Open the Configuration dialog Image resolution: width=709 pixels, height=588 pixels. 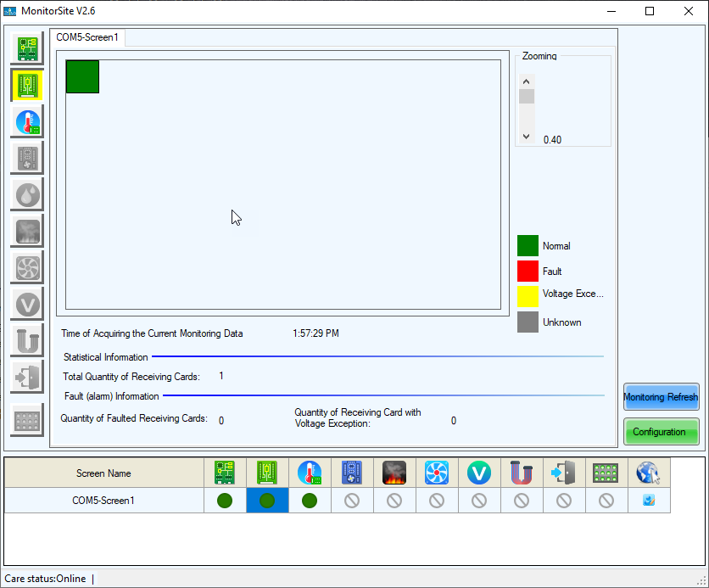pyautogui.click(x=661, y=431)
